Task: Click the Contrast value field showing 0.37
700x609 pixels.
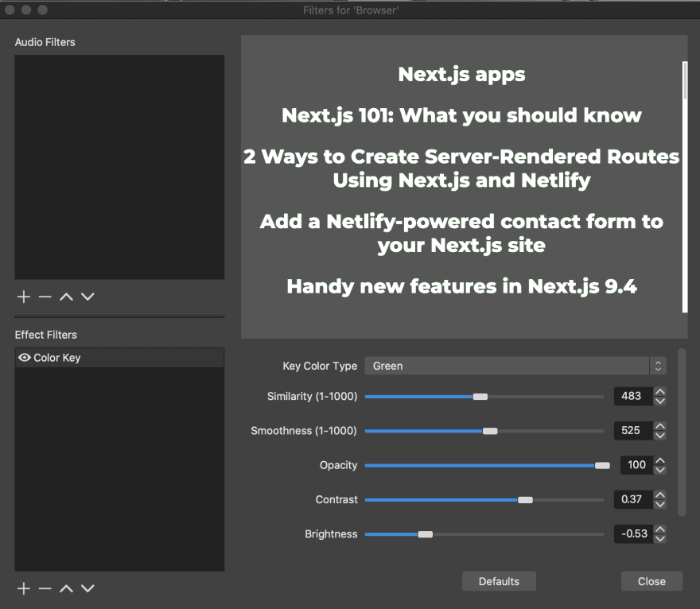Action: click(x=633, y=499)
